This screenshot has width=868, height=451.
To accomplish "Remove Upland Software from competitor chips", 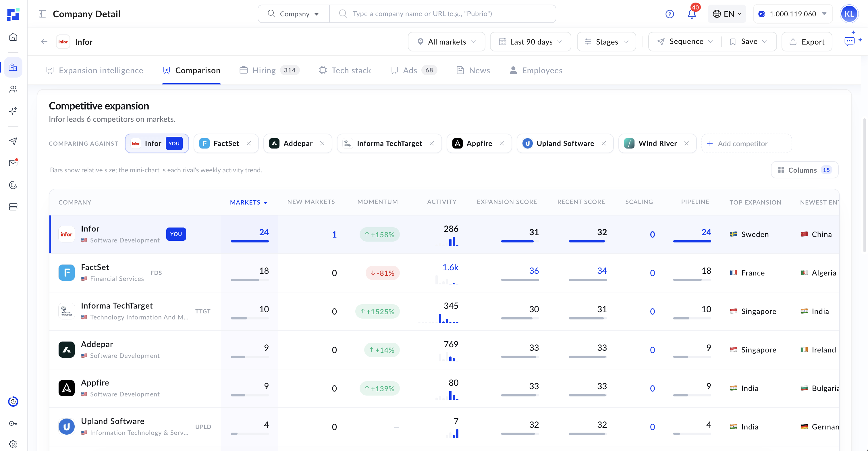I will point(603,143).
